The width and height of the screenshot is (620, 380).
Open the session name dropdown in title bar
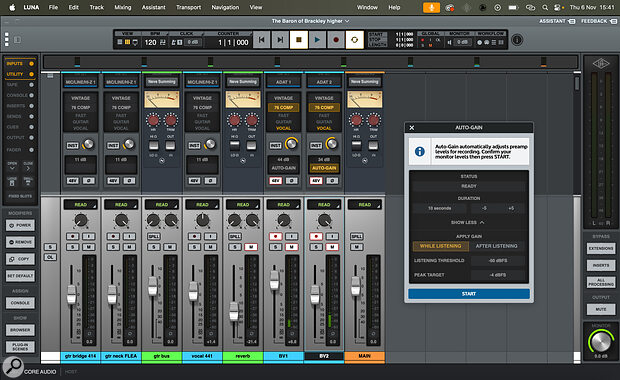tap(310, 21)
